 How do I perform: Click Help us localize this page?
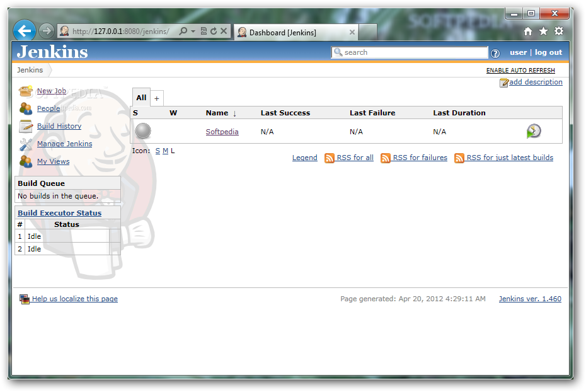click(x=75, y=299)
